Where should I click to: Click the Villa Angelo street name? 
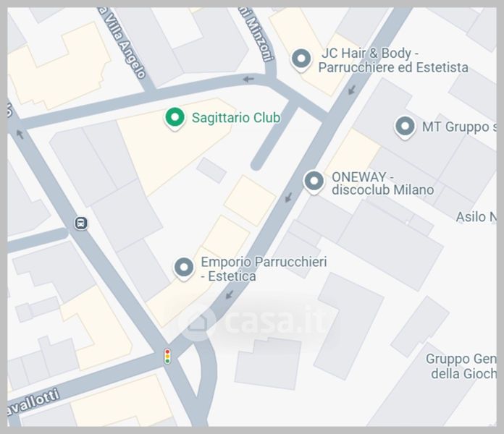pyautogui.click(x=122, y=43)
